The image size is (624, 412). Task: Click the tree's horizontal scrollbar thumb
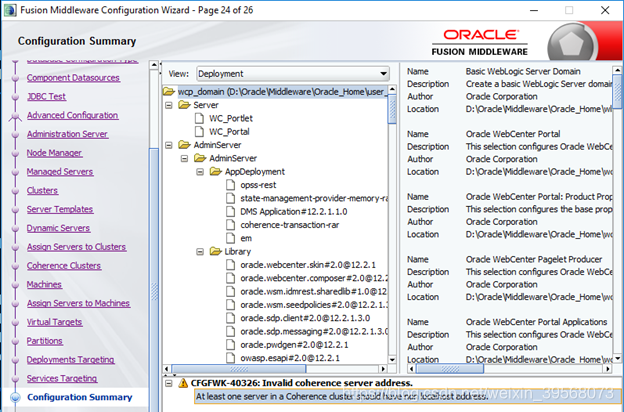click(x=239, y=369)
